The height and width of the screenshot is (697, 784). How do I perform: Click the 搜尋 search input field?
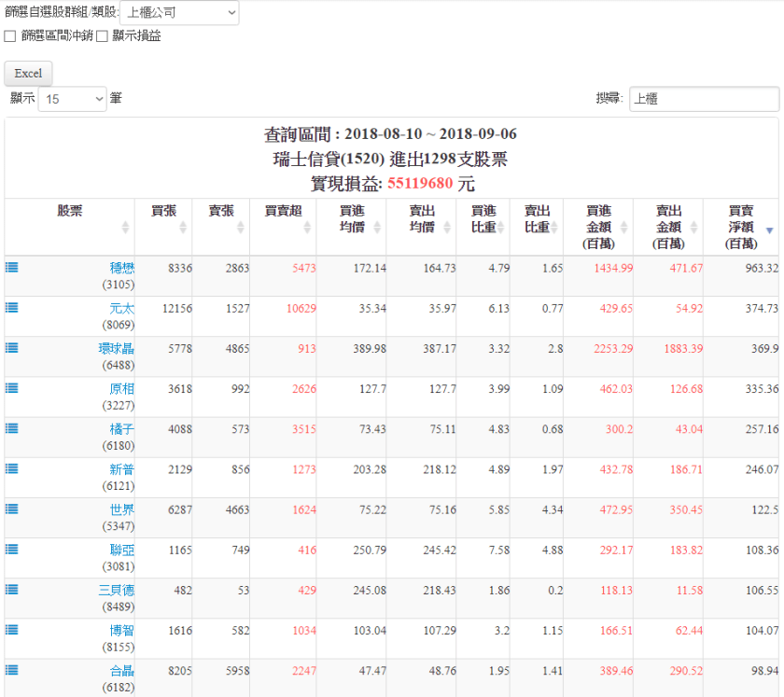pyautogui.click(x=704, y=99)
